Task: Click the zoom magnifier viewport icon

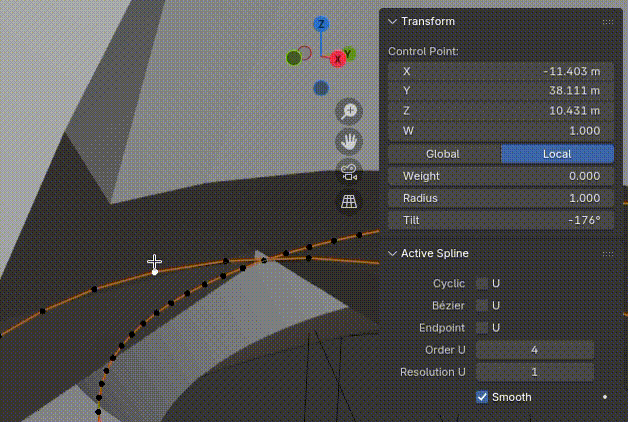Action: (x=349, y=111)
